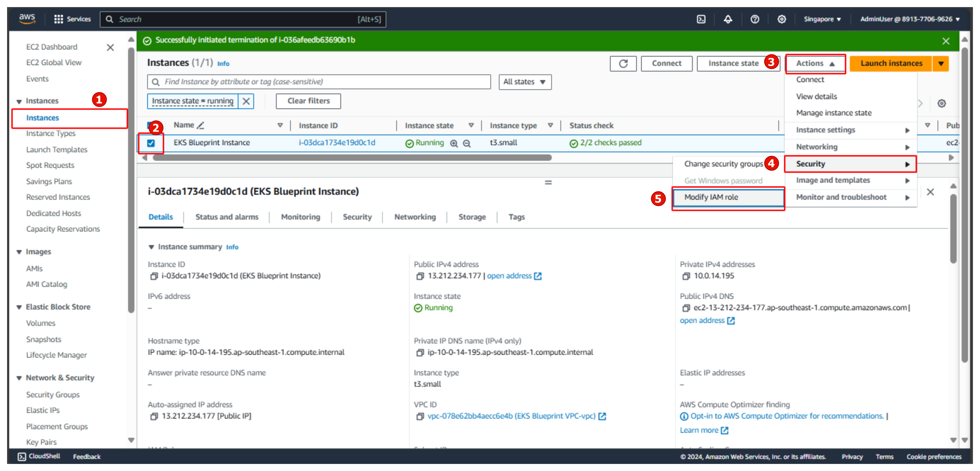Focus the top AWS Search box

pos(243,19)
